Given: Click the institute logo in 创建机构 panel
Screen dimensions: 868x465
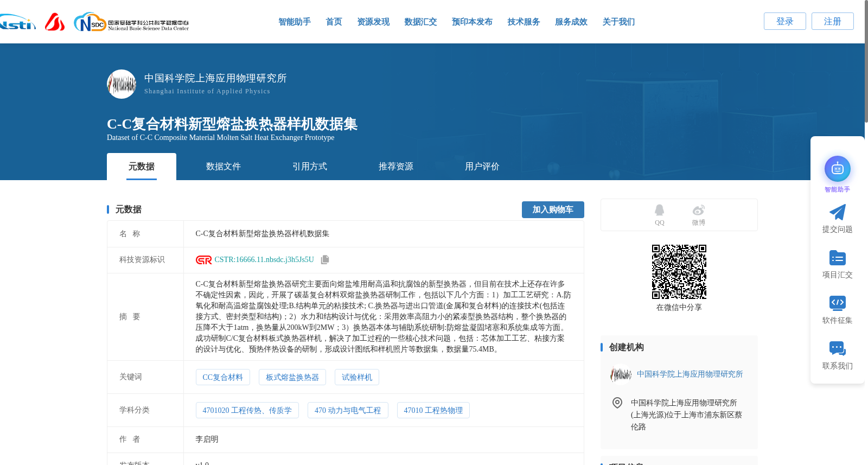Looking at the screenshot, I should (621, 374).
